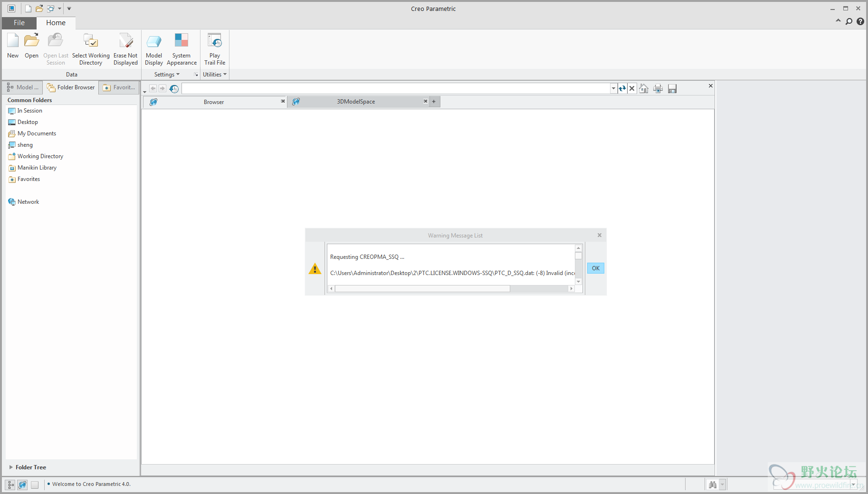The width and height of the screenshot is (868, 494).
Task: Minimize the ribbon with caret arrow
Action: [838, 21]
